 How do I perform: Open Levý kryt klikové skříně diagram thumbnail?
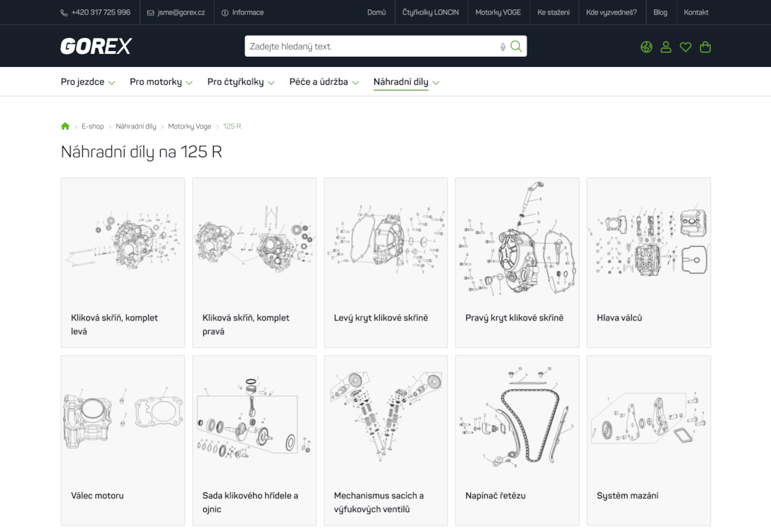pos(386,241)
